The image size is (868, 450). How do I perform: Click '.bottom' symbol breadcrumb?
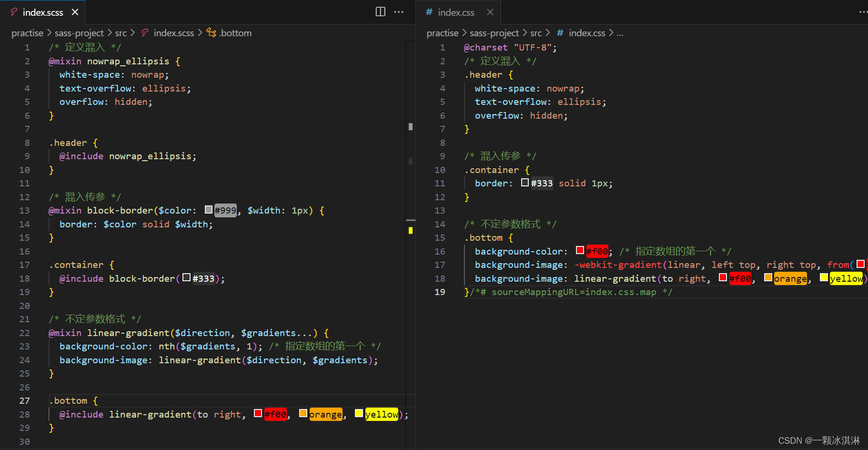pyautogui.click(x=235, y=33)
